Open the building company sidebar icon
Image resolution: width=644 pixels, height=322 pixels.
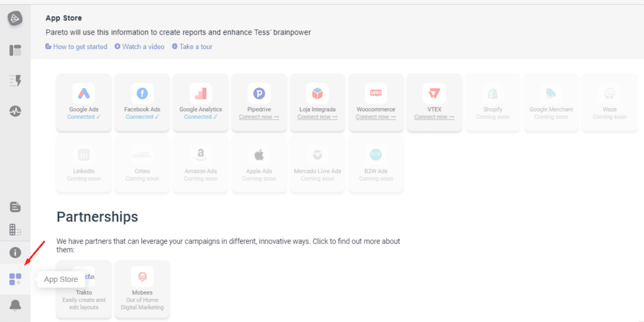15,230
